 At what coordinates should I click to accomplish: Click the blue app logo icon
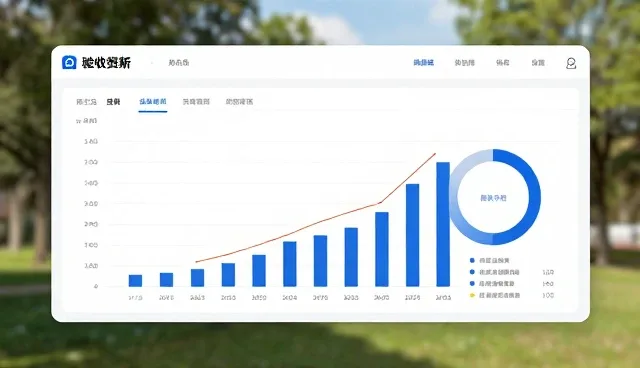click(69, 63)
